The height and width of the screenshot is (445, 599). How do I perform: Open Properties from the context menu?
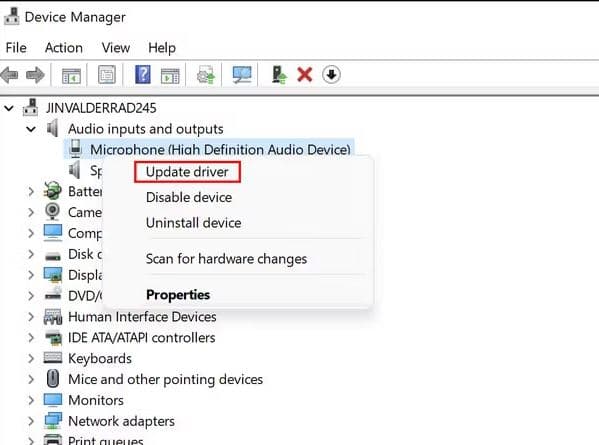[x=178, y=295]
